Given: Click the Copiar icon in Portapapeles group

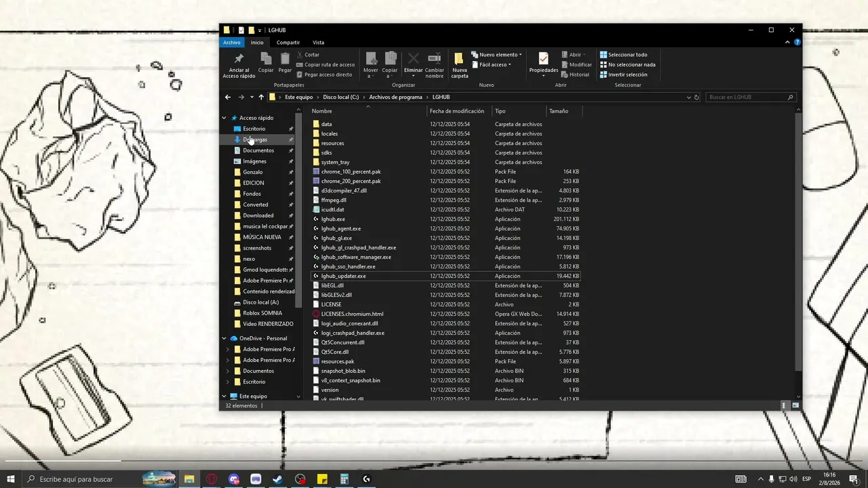Looking at the screenshot, I should 266,59.
